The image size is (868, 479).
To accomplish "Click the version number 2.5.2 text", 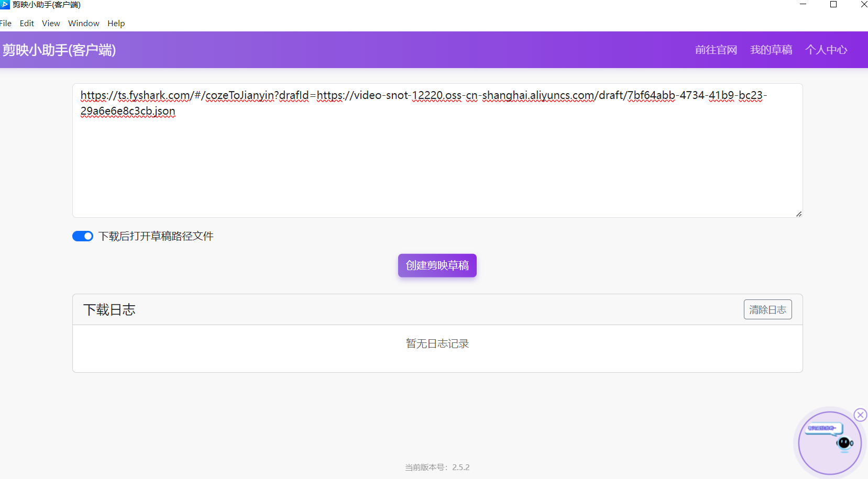I will point(461,467).
